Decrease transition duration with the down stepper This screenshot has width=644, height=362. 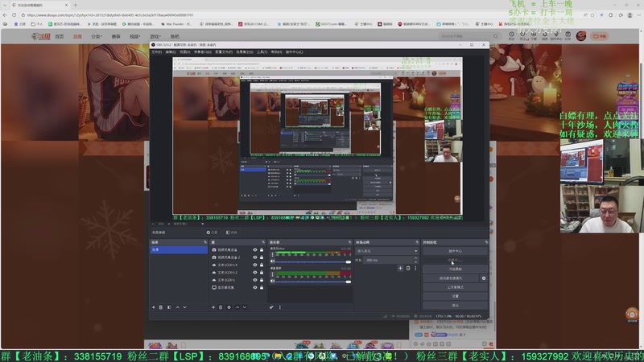tap(415, 262)
